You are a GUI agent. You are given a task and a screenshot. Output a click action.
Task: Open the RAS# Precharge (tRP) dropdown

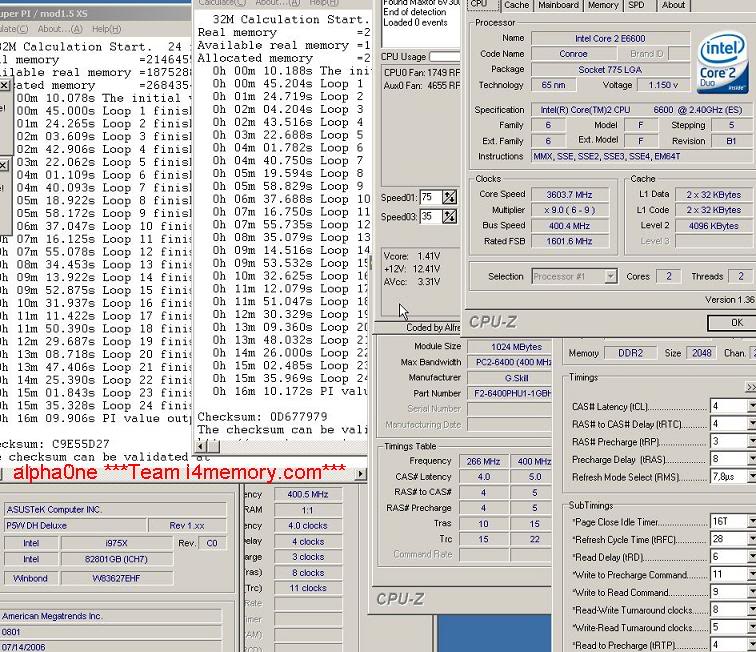751,441
